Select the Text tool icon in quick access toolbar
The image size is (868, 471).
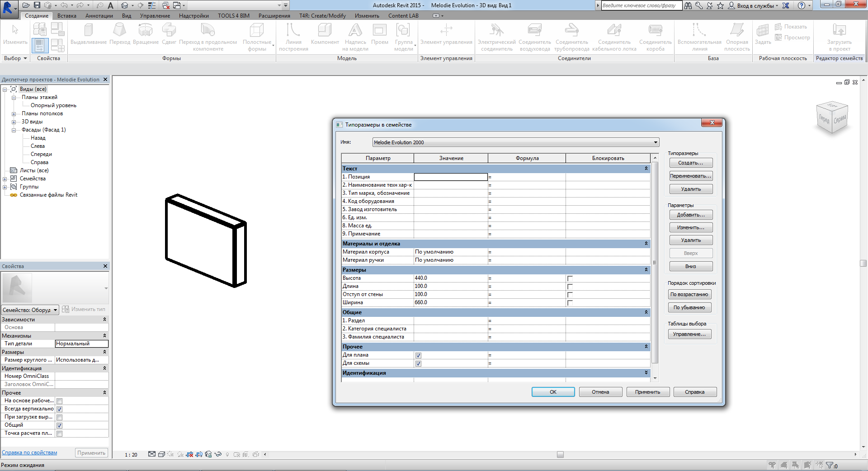110,5
